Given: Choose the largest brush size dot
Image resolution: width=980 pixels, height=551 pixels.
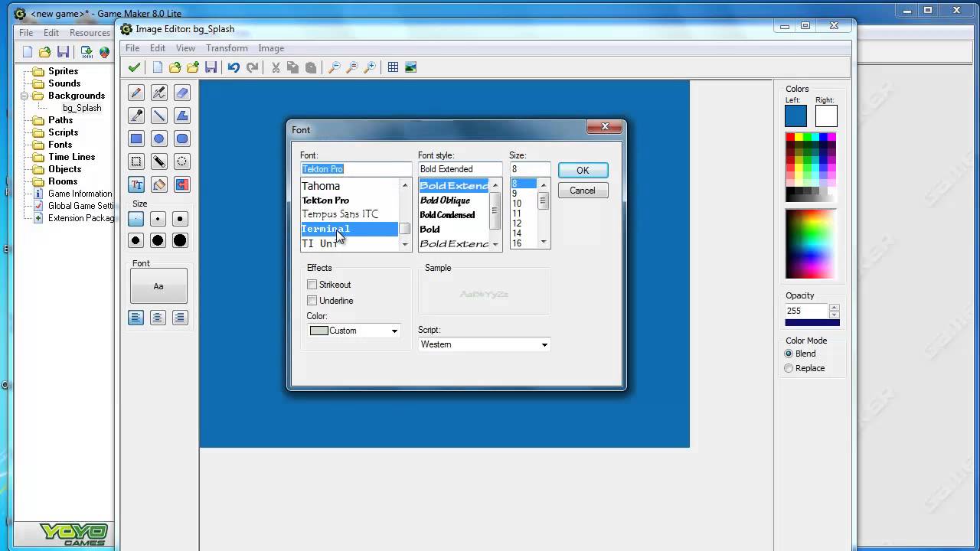Looking at the screenshot, I should tap(180, 240).
